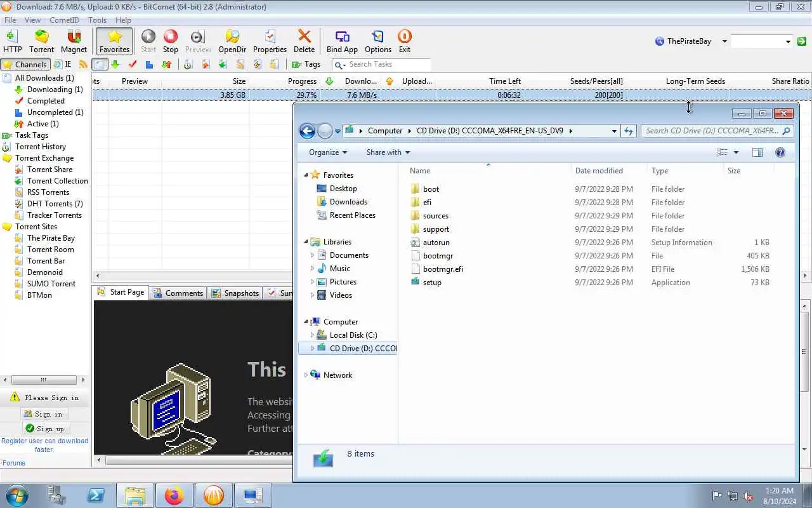Select the autorun file
The image size is (812, 508).
point(436,243)
